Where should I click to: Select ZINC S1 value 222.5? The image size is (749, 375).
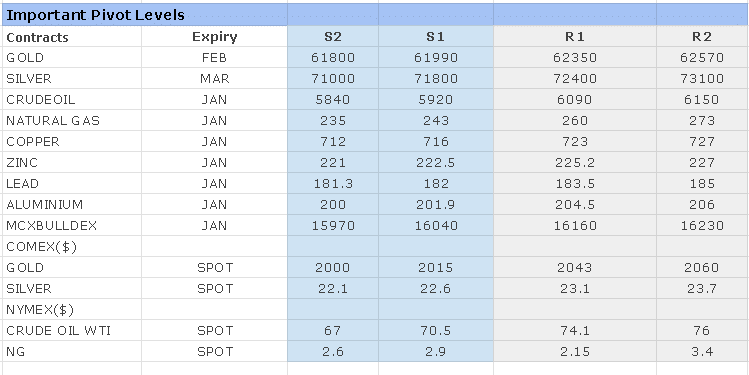pos(436,163)
